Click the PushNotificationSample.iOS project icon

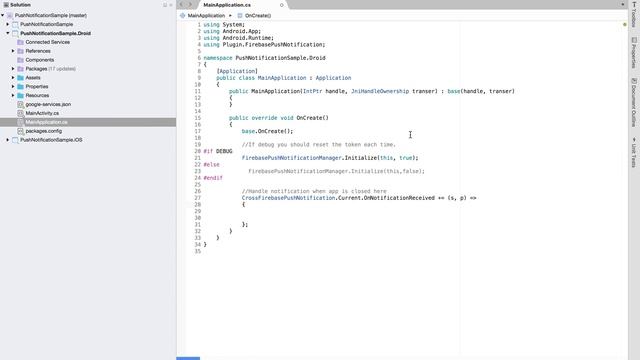[x=15, y=140]
